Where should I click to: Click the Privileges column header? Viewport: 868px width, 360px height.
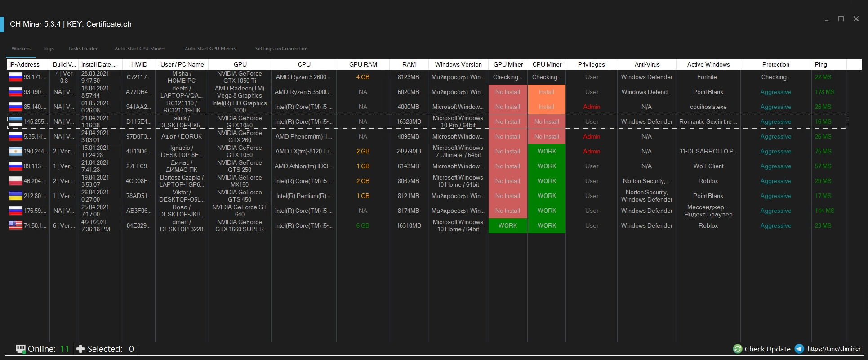pyautogui.click(x=592, y=64)
